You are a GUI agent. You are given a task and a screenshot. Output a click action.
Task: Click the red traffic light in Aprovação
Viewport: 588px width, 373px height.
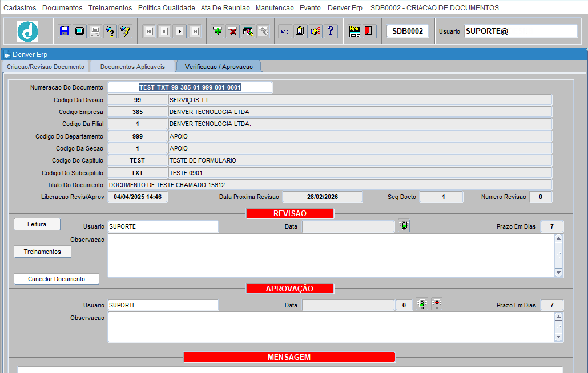coord(437,304)
